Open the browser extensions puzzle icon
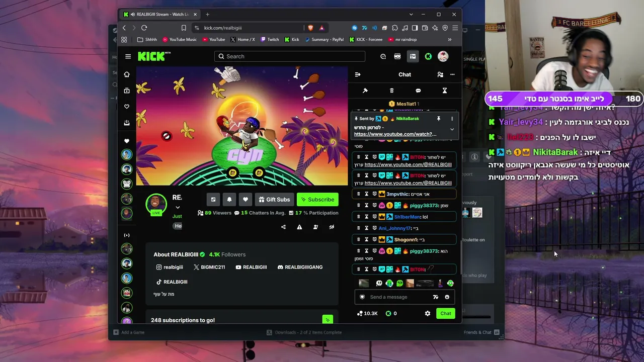 point(395,28)
